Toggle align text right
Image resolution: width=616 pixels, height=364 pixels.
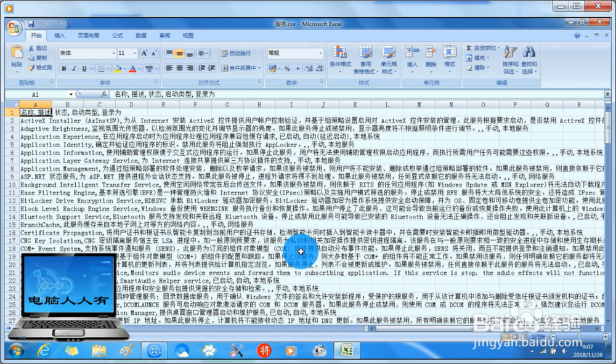[x=189, y=68]
